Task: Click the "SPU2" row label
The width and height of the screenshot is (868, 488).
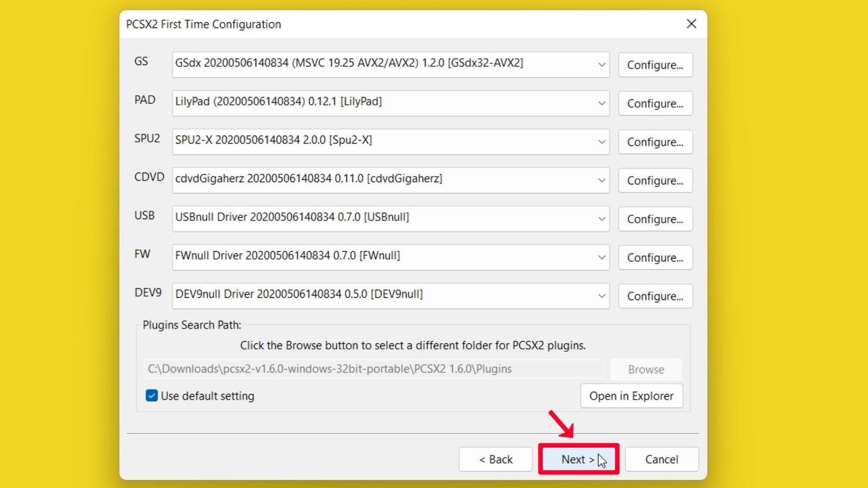Action: tap(147, 138)
